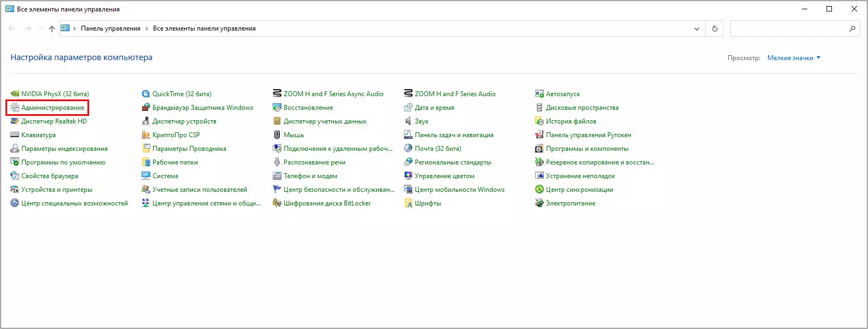This screenshot has width=868, height=329.
Task: Click the Электропитание icon
Action: coord(539,203)
